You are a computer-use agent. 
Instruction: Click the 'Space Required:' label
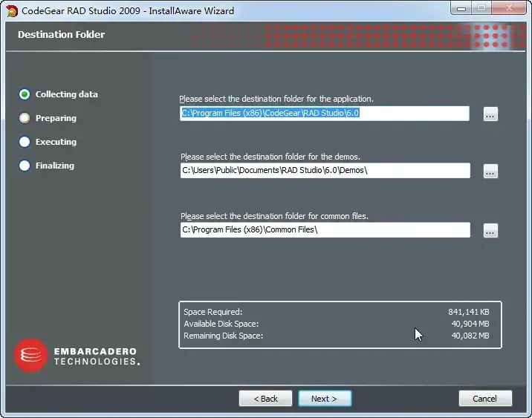[x=213, y=312]
